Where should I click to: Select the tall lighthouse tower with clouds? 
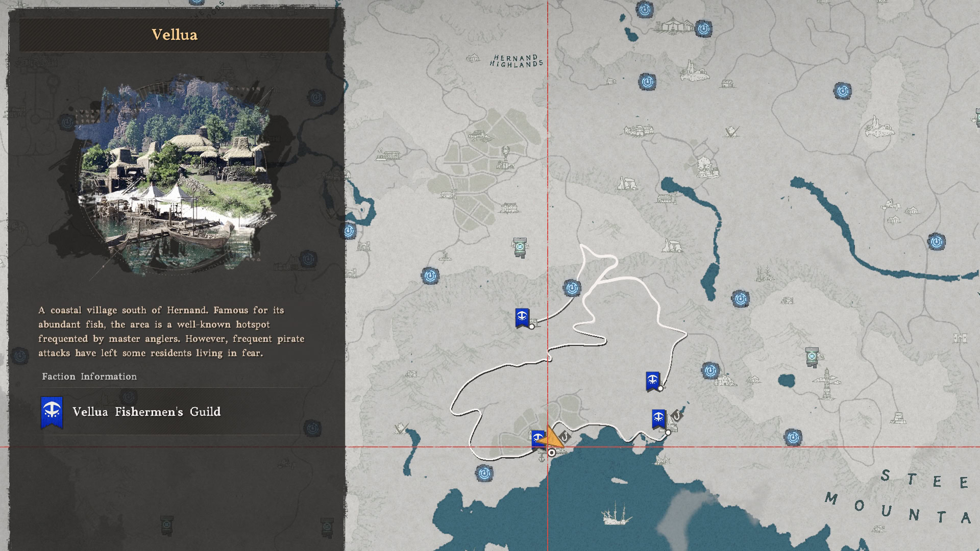826,385
